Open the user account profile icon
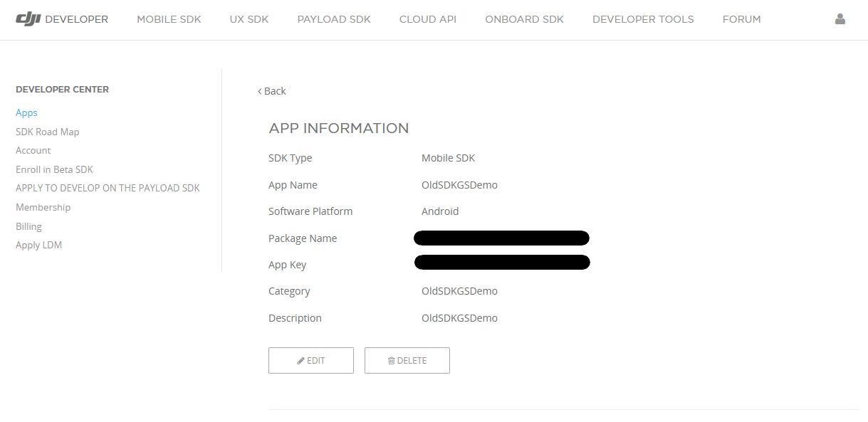This screenshot has width=868, height=422. click(840, 19)
